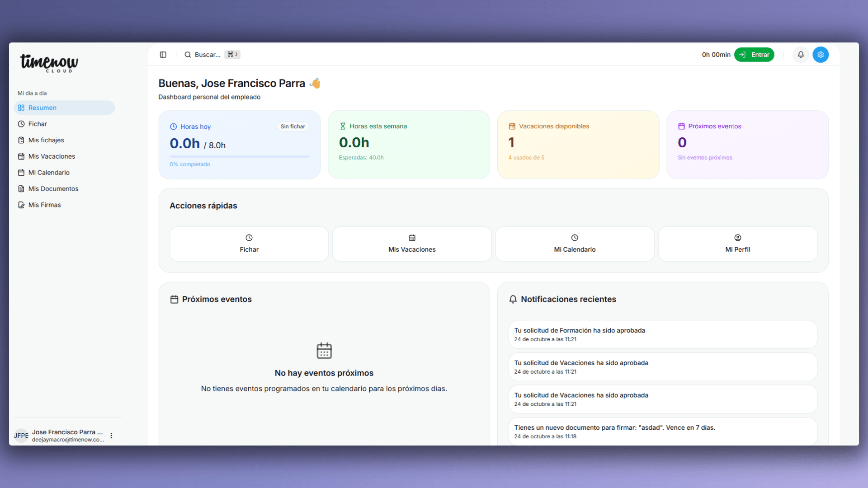Click the hours completion progress bar
Viewport: 868px width, 488px height.
click(x=239, y=156)
